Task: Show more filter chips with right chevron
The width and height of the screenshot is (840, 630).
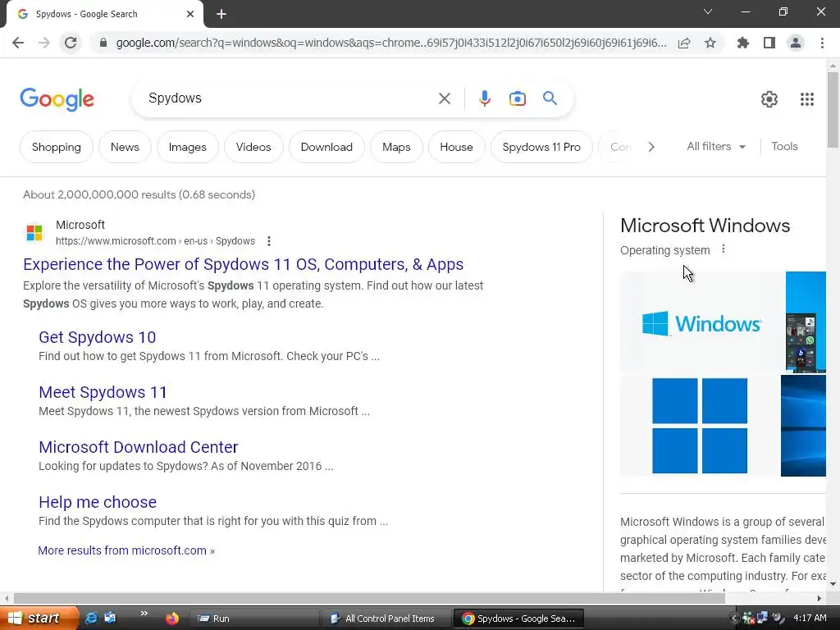Action: [651, 147]
